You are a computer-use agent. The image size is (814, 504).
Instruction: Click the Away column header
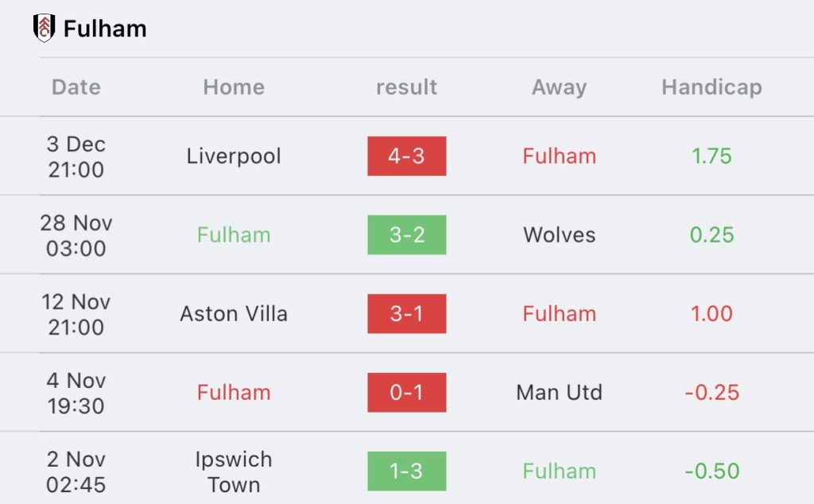[559, 87]
